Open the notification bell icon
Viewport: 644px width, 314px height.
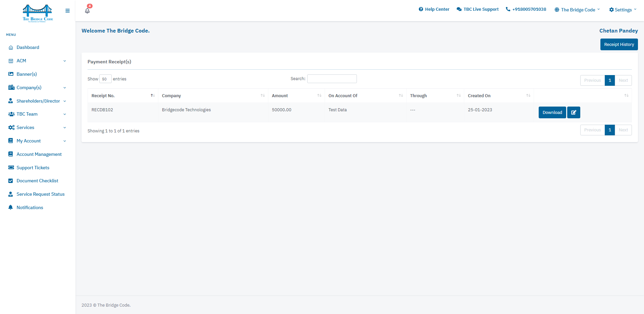87,11
